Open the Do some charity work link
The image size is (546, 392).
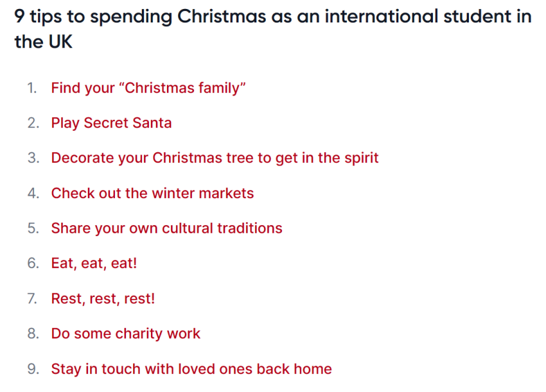(126, 334)
